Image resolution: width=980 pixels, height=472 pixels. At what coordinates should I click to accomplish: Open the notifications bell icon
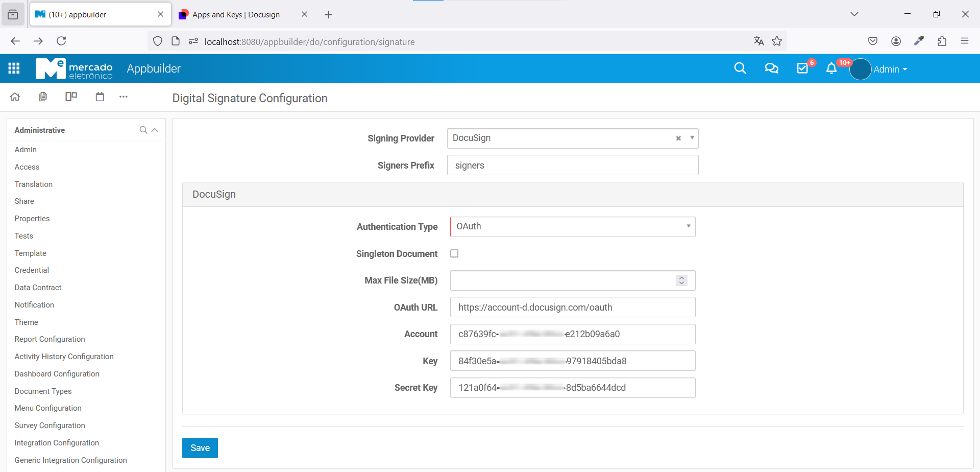[x=831, y=68]
